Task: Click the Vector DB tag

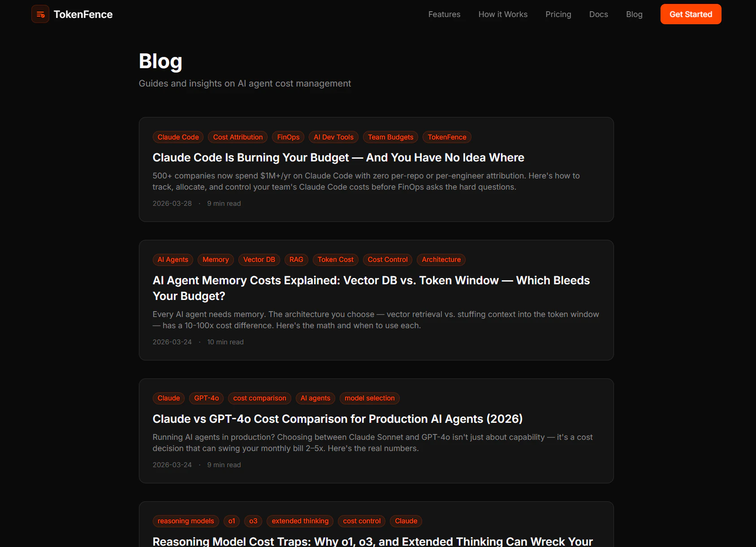Action: click(259, 260)
